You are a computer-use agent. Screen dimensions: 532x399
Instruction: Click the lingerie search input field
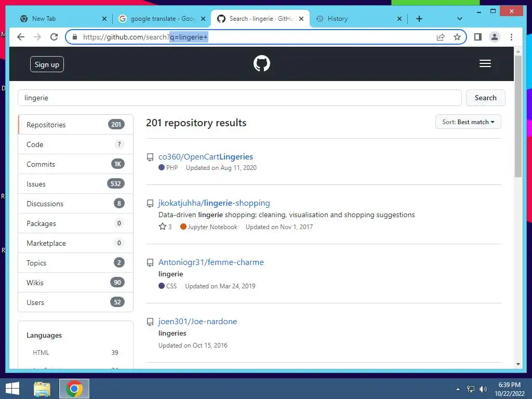240,98
